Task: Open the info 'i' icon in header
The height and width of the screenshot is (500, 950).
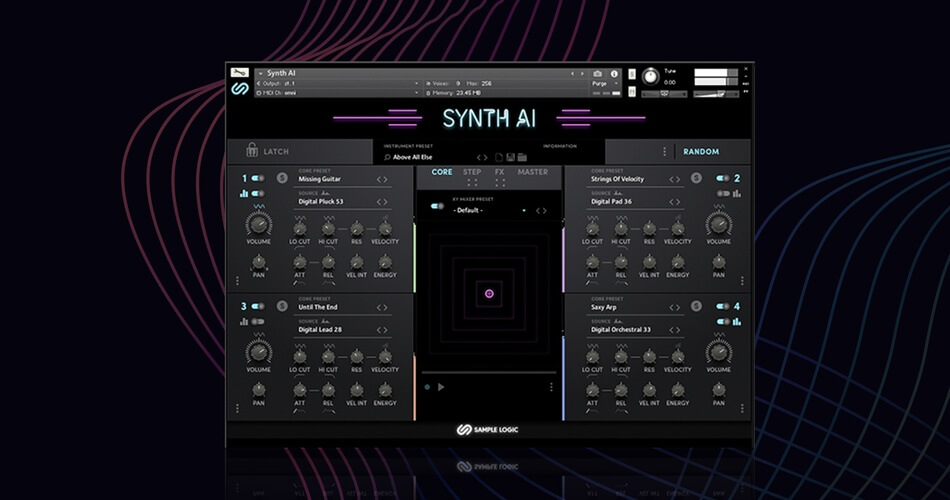Action: pos(614,74)
